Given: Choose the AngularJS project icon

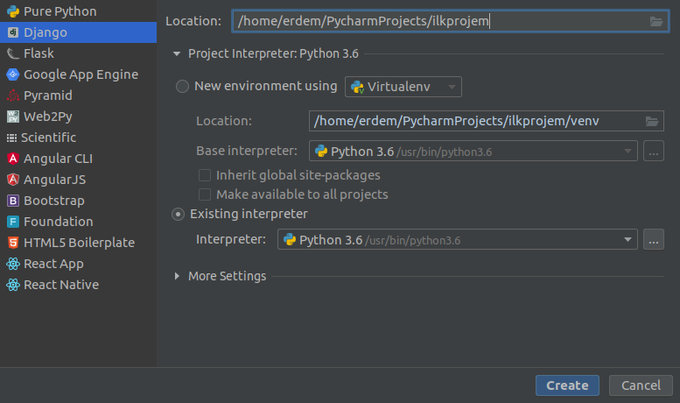Looking at the screenshot, I should click(x=13, y=179).
